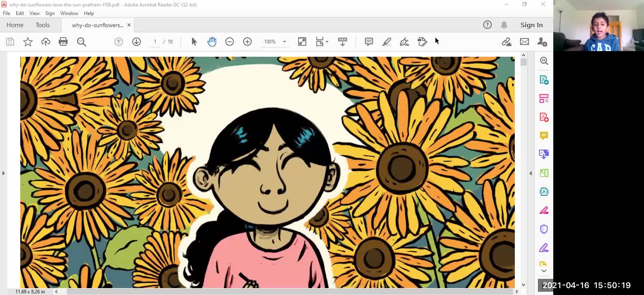Click the page size 11.69 x 8.26 in label
Screen dimensions: 644x295
tap(30, 291)
